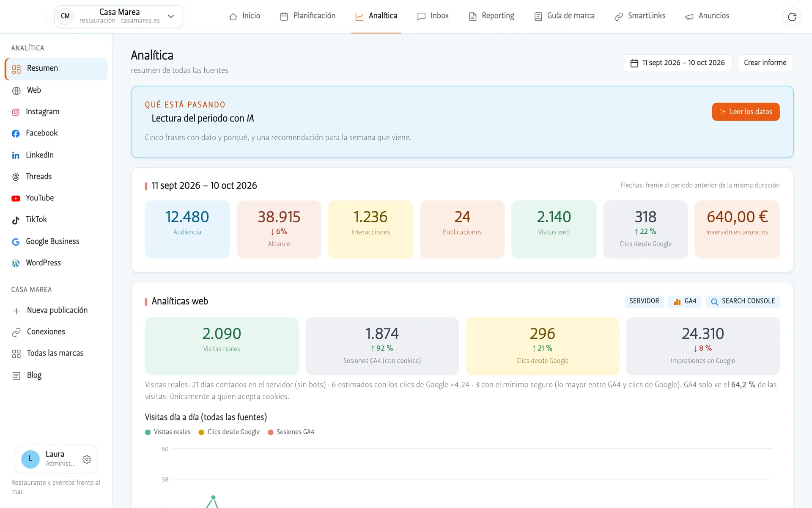Open user settings gear next to Laura
Screen dimensions: 812x508
(x=87, y=459)
